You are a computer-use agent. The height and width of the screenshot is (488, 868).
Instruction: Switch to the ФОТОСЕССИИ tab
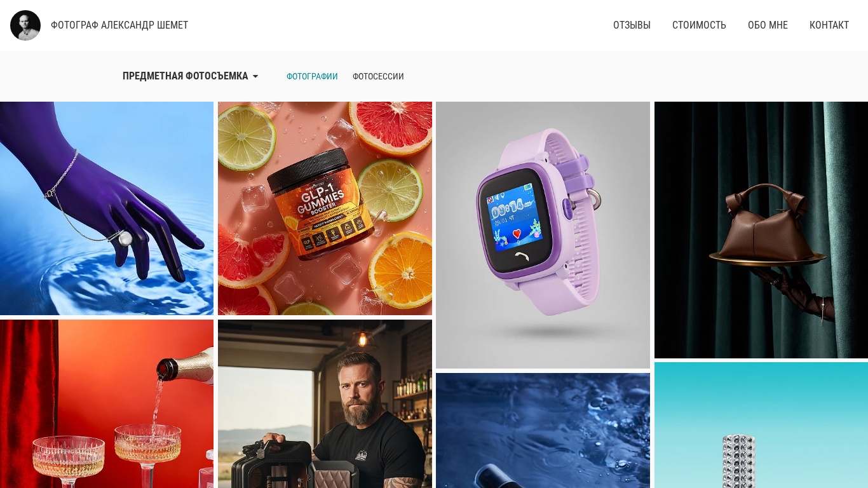click(x=378, y=76)
